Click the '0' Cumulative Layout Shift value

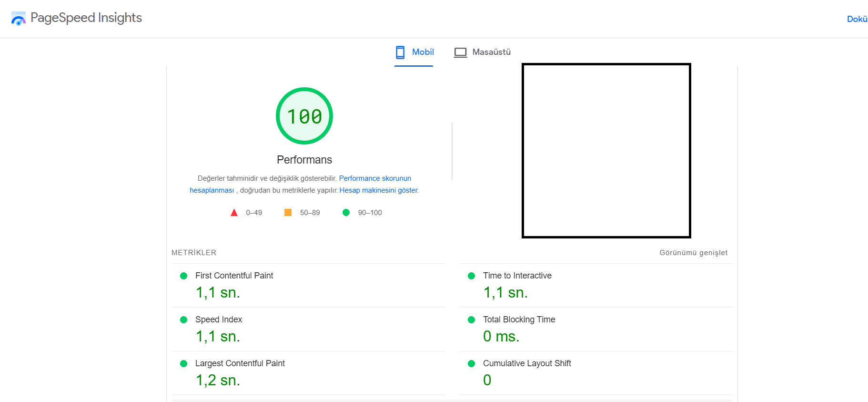(487, 380)
